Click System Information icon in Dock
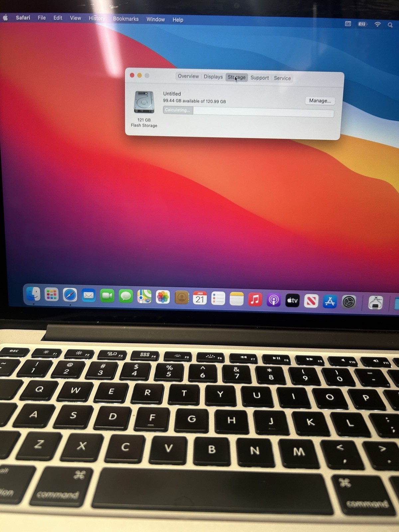This screenshot has width=399, height=532. [x=375, y=303]
